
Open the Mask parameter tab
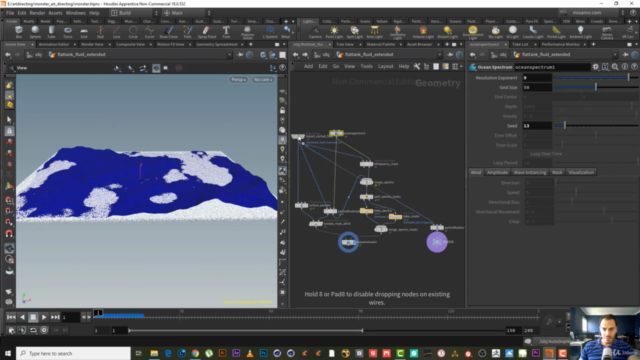click(557, 172)
